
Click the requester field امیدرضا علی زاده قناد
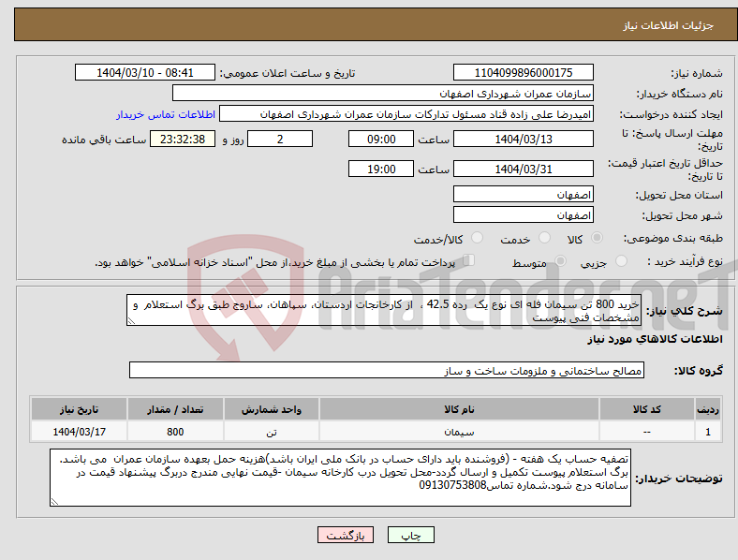(406, 114)
